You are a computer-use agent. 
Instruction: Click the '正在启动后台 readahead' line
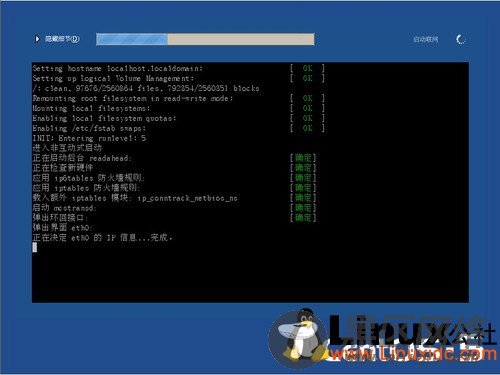(82, 158)
